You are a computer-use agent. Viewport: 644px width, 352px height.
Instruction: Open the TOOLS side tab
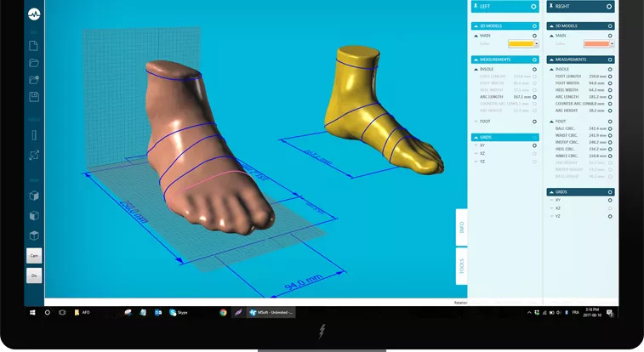(x=462, y=266)
